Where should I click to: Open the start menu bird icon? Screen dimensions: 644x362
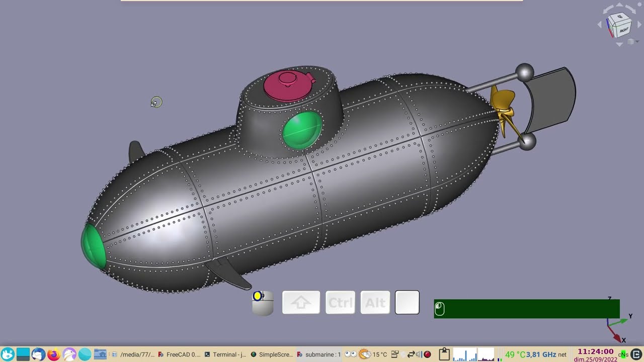pos(8,354)
